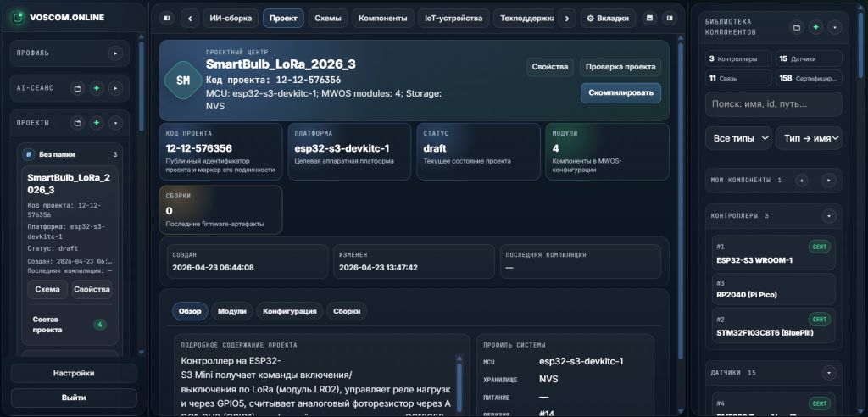Collapse Датчики section arrow
This screenshot has height=417, width=868.
click(x=828, y=373)
